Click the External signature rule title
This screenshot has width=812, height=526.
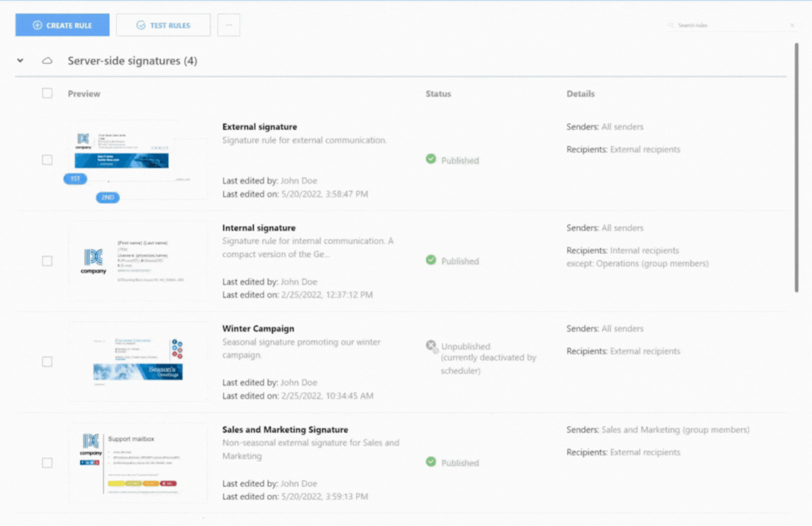(259, 127)
